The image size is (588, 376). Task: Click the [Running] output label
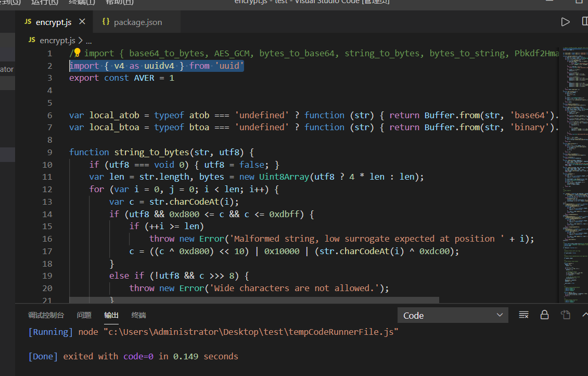pos(50,332)
